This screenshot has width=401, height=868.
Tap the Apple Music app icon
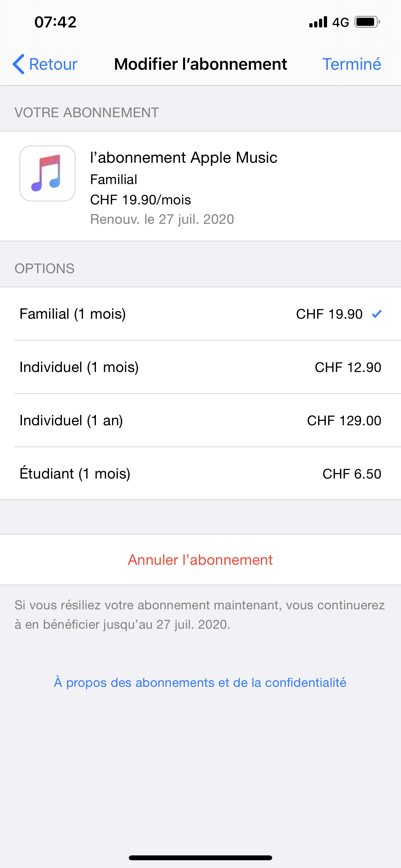click(47, 173)
